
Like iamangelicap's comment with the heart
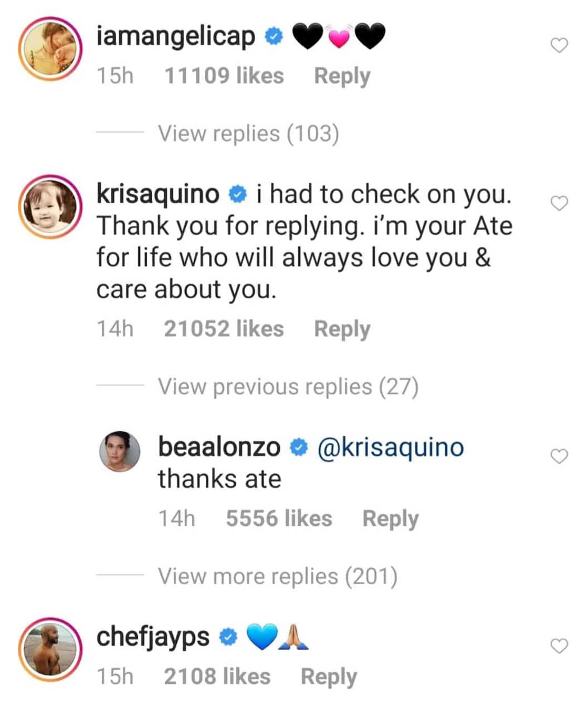[559, 46]
